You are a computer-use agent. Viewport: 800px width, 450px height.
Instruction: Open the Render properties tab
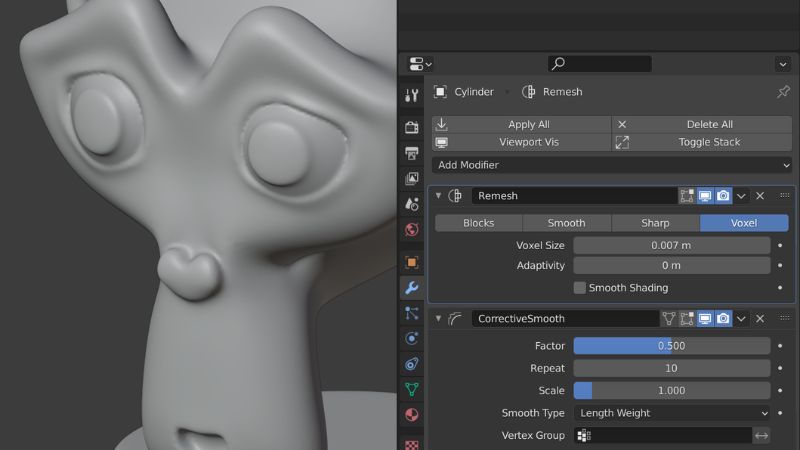pos(412,127)
